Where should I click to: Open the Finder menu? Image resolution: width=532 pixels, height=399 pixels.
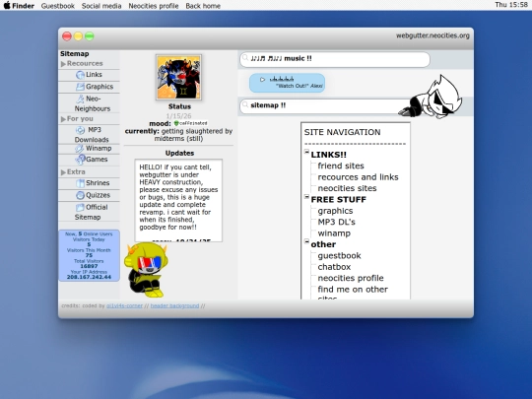23,6
